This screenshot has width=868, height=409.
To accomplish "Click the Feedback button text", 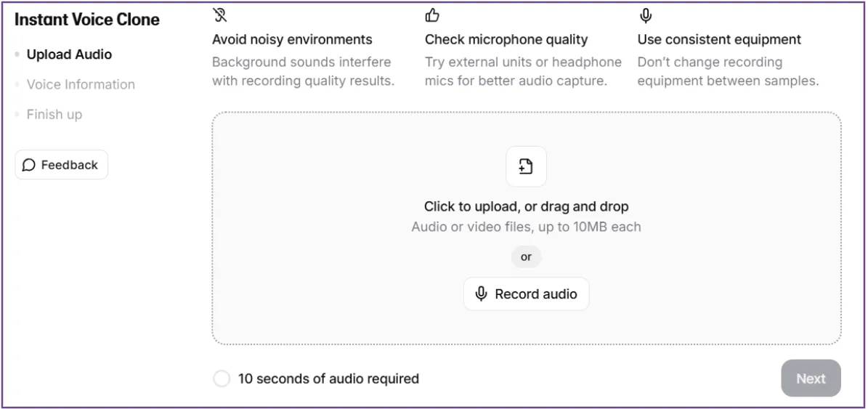I will (69, 165).
